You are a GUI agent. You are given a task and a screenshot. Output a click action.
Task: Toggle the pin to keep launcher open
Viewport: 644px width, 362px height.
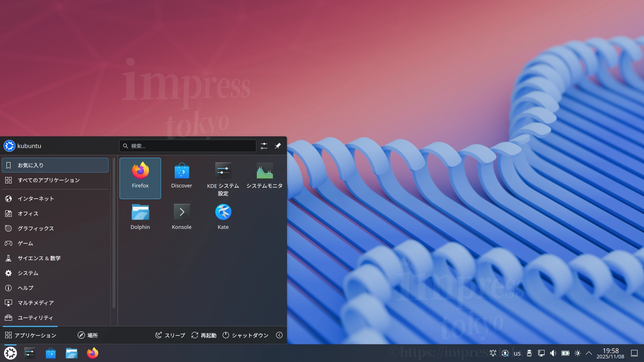[x=278, y=146]
